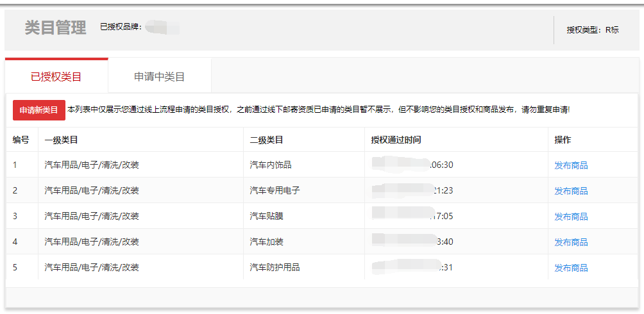This screenshot has width=644, height=314.
Task: Open the 申请中类目 tab
Action: [x=159, y=77]
